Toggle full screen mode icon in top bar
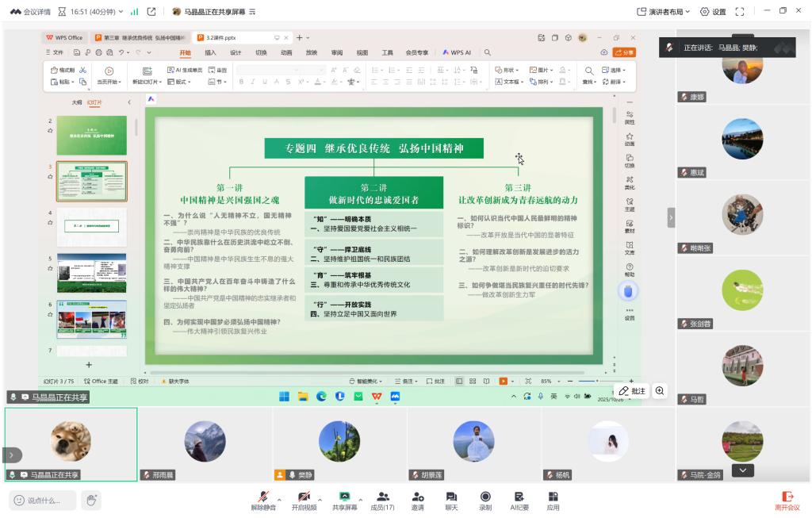This screenshot has width=812, height=518. coord(740,12)
